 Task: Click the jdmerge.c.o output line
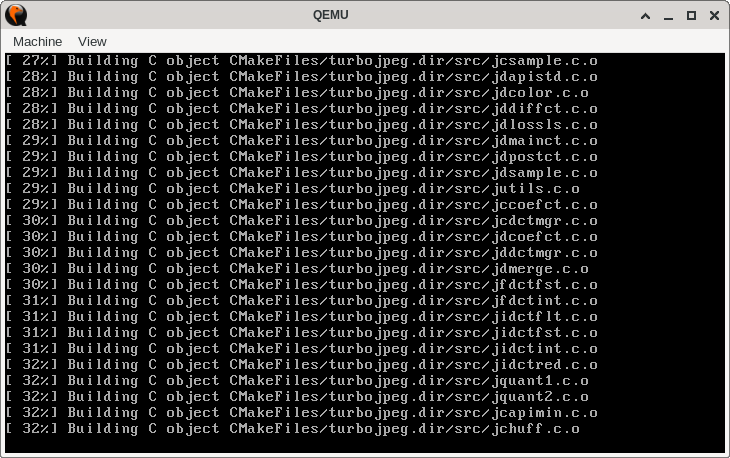[x=297, y=269]
